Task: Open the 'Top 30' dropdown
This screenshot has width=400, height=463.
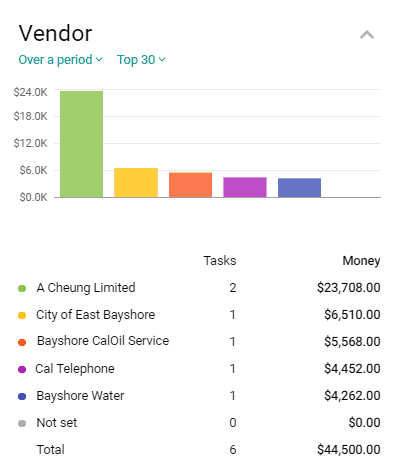Action: click(x=141, y=60)
